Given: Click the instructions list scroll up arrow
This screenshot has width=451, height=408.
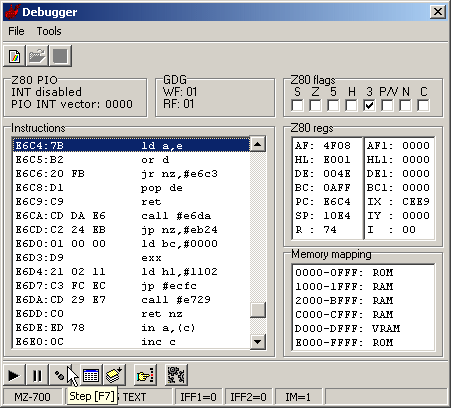Looking at the screenshot, I should 258,144.
